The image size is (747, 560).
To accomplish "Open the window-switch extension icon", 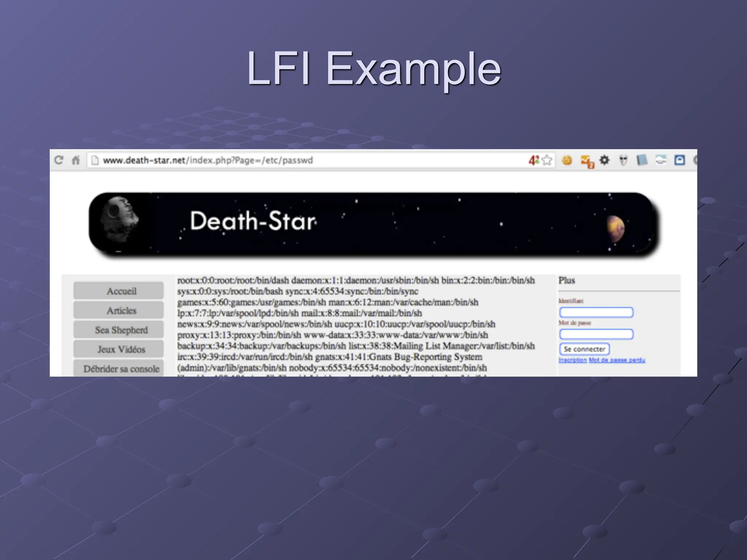I will pos(661,160).
